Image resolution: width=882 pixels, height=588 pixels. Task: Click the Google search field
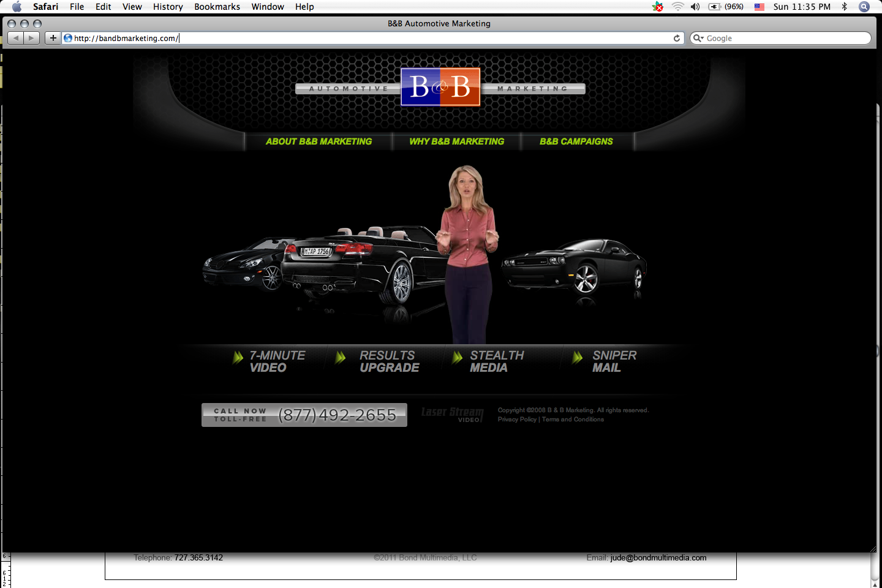780,38
